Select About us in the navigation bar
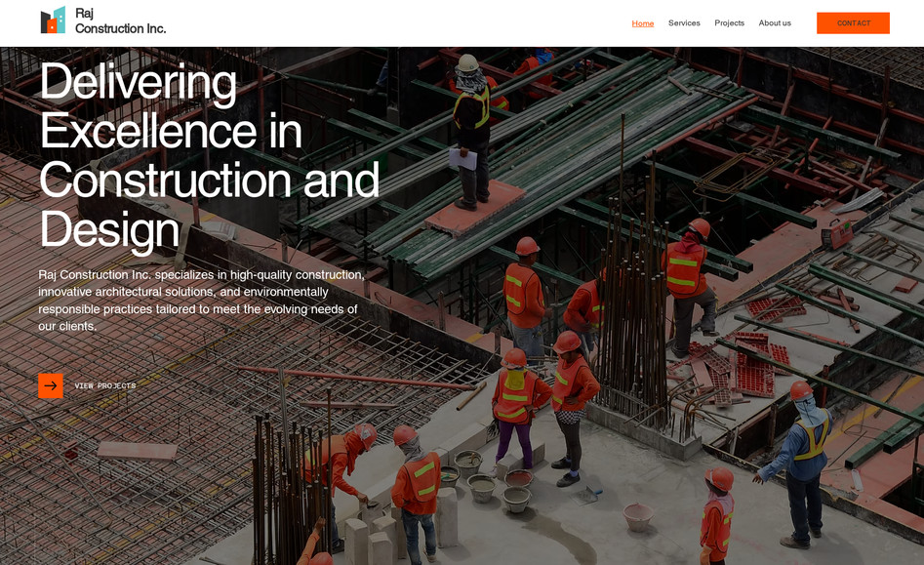 775,22
